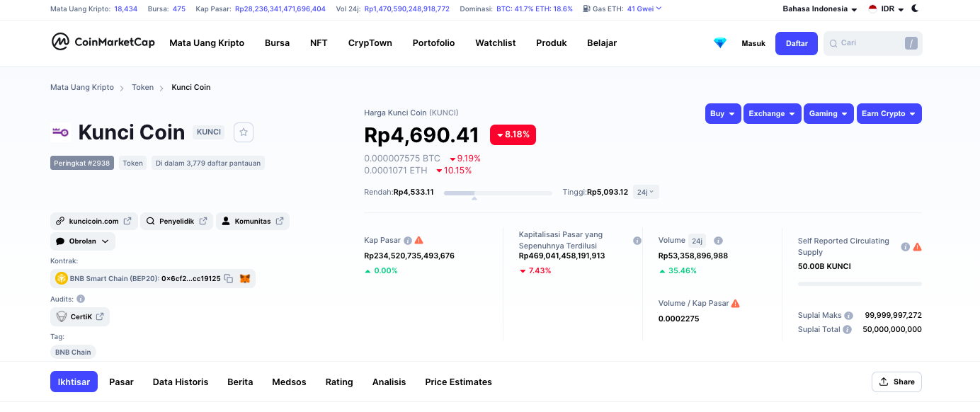Open the Bahasa Indonesia language dropdown
This screenshot has width=980, height=412.
click(820, 9)
